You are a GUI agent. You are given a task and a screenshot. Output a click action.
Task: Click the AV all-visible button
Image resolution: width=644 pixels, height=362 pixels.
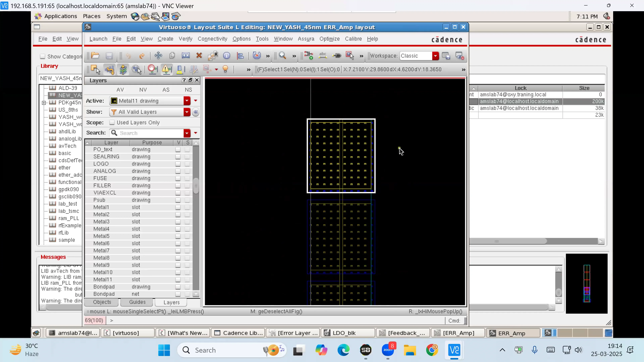pyautogui.click(x=120, y=90)
